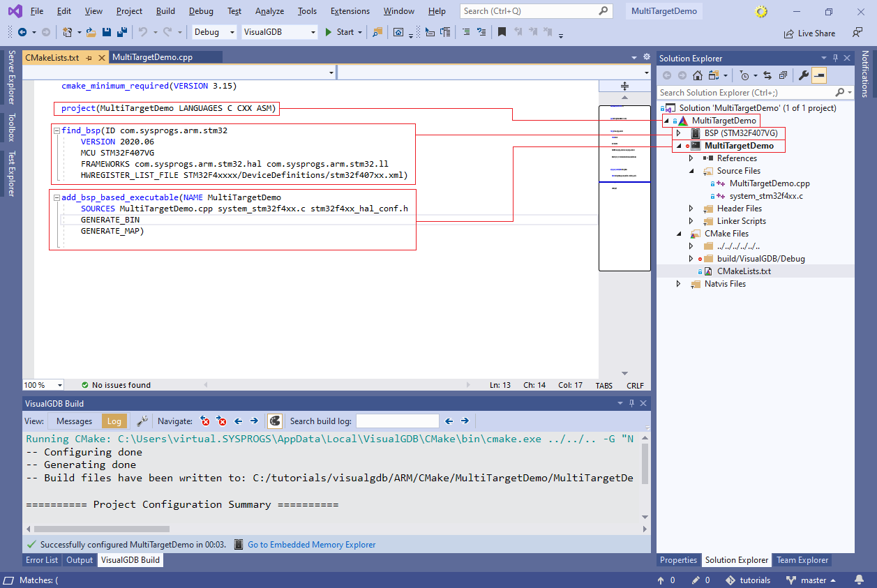Click the Search build log input field

click(398, 421)
